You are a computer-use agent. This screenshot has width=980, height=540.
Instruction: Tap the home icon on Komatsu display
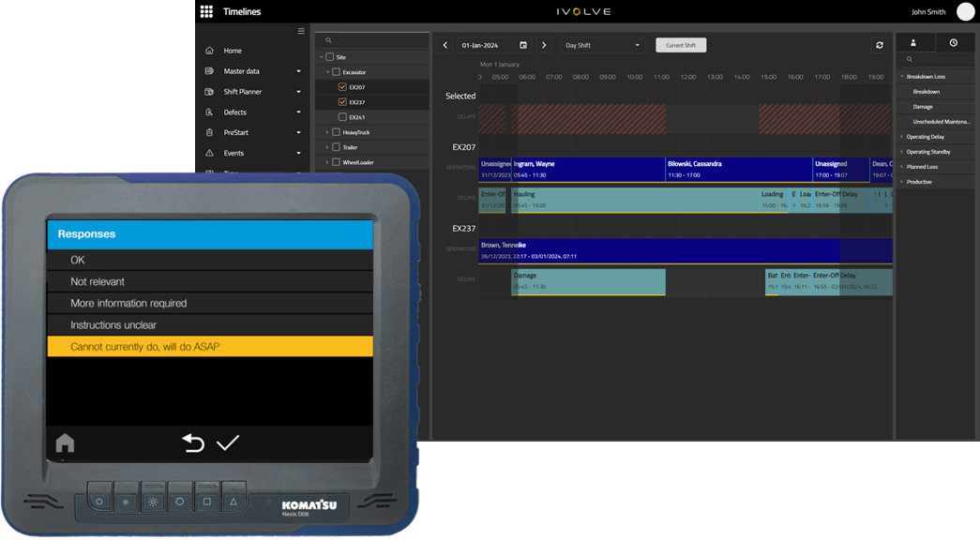65,443
